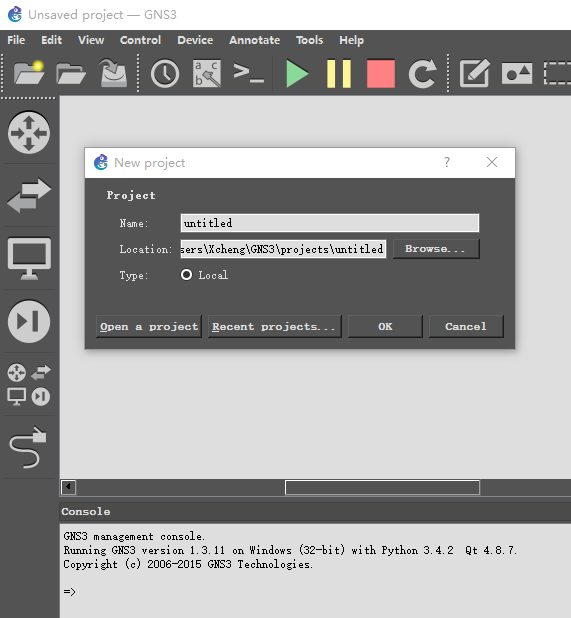The image size is (571, 618).
Task: Open the Tools menu
Action: coord(309,40)
